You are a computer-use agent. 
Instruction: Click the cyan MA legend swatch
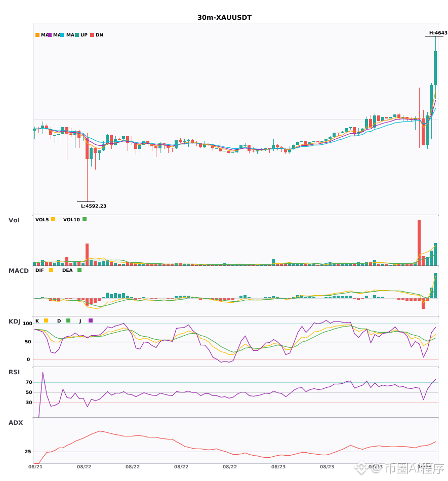[x=62, y=35]
